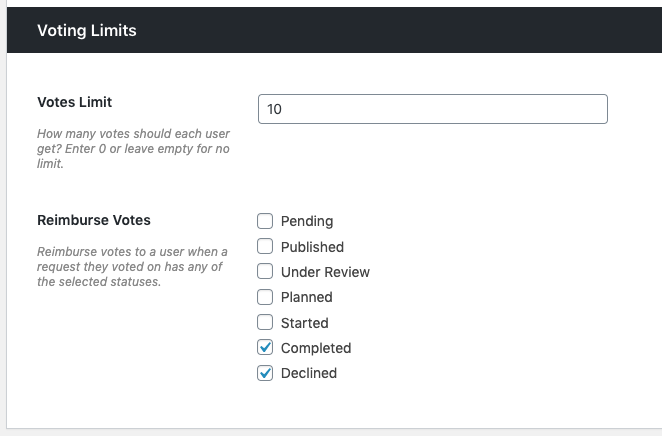Click the Published status label text
Screen dimensions: 662x436
pyautogui.click(x=312, y=247)
